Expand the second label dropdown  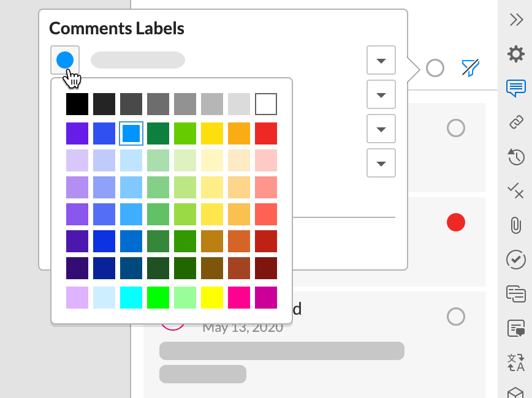(x=381, y=94)
